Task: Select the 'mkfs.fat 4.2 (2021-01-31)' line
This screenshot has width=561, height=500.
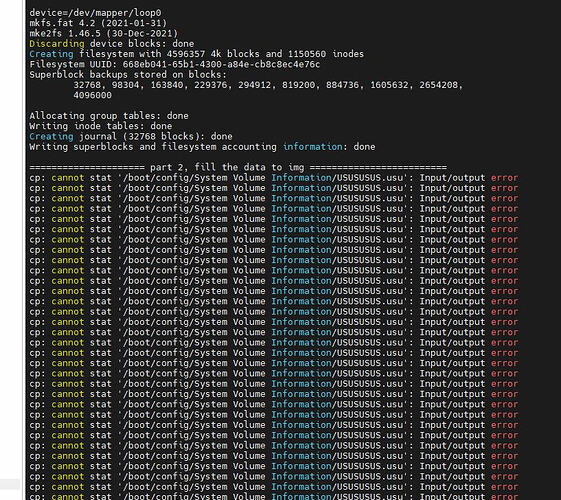Action: tap(98, 23)
